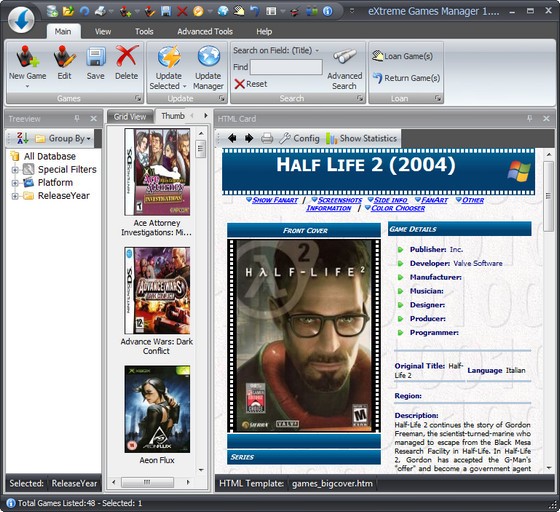Viewport: 560px width, 512px height.
Task: Click in the Find search input field
Action: (286, 67)
